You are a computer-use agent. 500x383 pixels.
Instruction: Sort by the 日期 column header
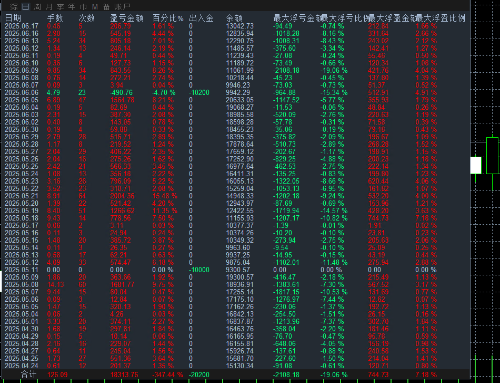(13, 18)
